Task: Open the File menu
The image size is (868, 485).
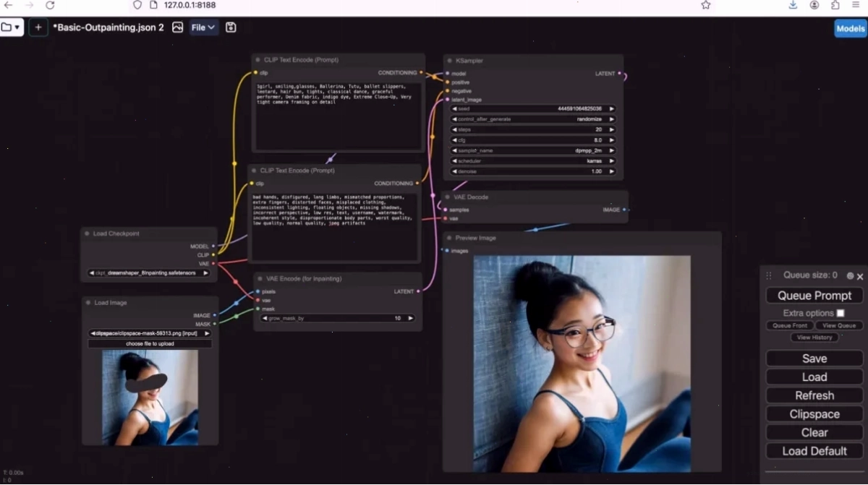Action: [203, 27]
